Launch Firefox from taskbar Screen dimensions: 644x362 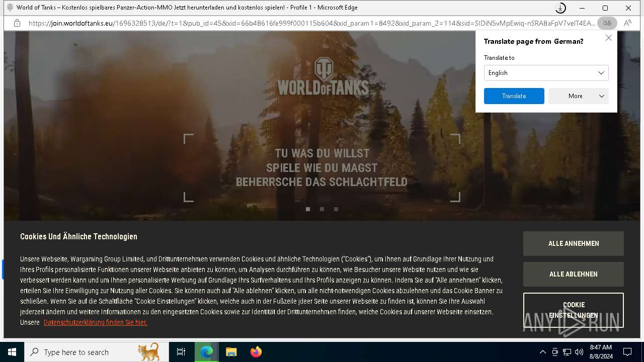coord(256,352)
